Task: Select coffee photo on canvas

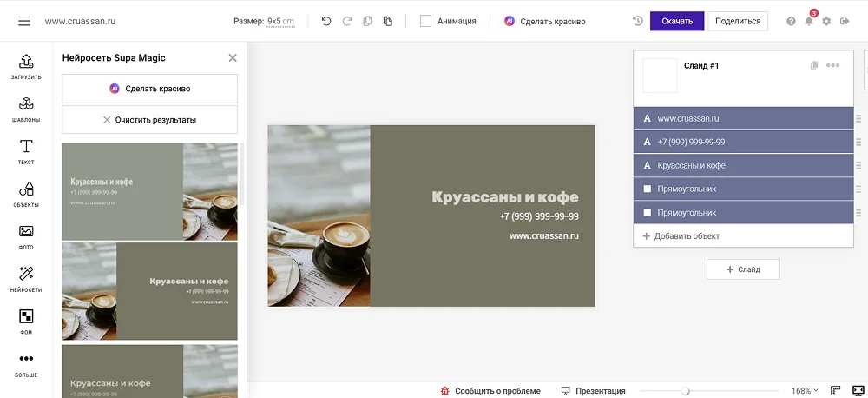Action: (x=319, y=216)
